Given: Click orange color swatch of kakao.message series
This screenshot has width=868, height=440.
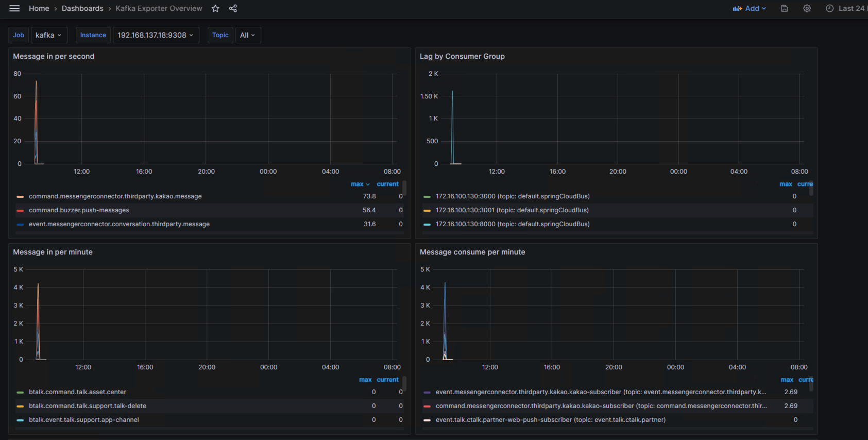Looking at the screenshot, I should coord(20,196).
